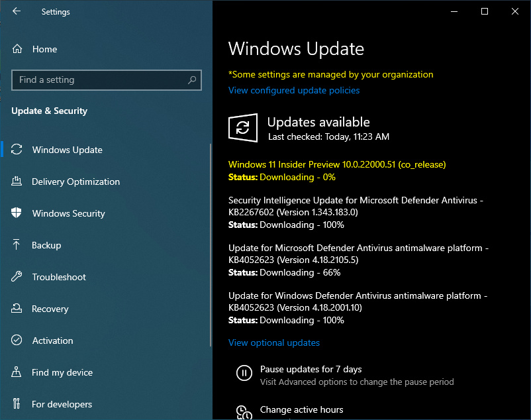The width and height of the screenshot is (531, 420).
Task: Click the Find a setting search field
Action: pos(106,79)
